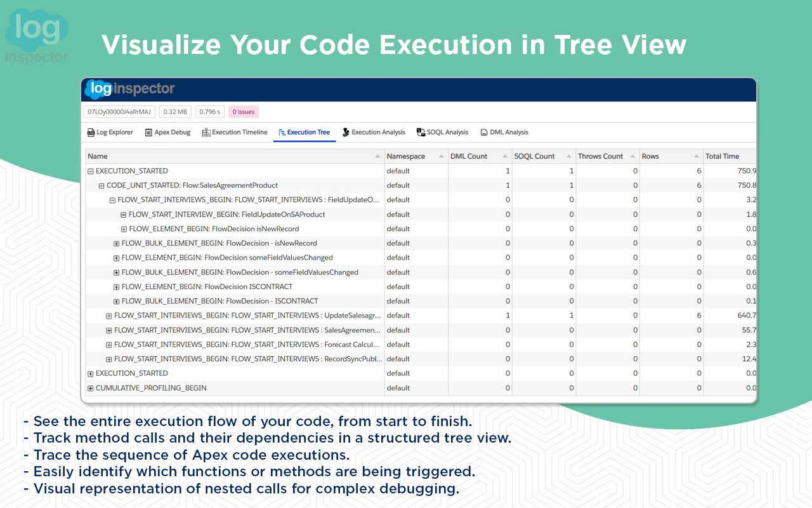This screenshot has height=508, width=812.
Task: Sort by the Throws Count column header
Action: pos(607,156)
